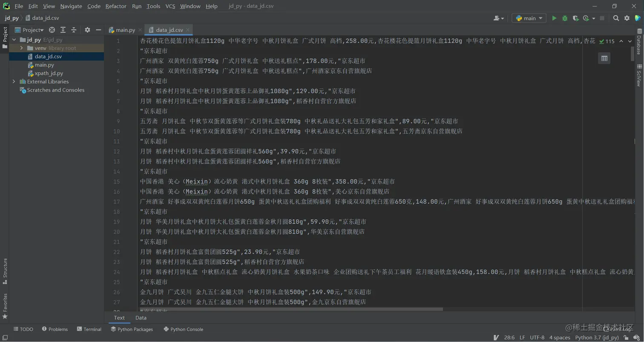Click jd_py breadcrumb in navigation bar
The width and height of the screenshot is (644, 342).
[x=11, y=18]
